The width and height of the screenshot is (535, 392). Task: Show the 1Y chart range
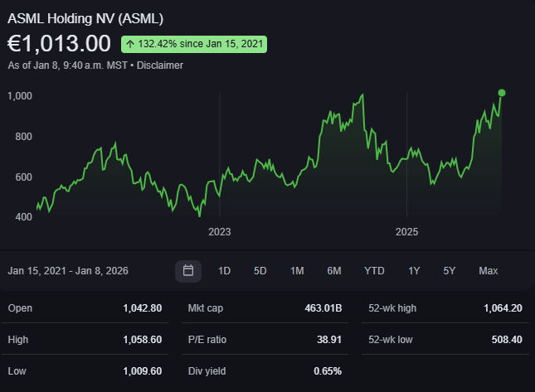414,271
